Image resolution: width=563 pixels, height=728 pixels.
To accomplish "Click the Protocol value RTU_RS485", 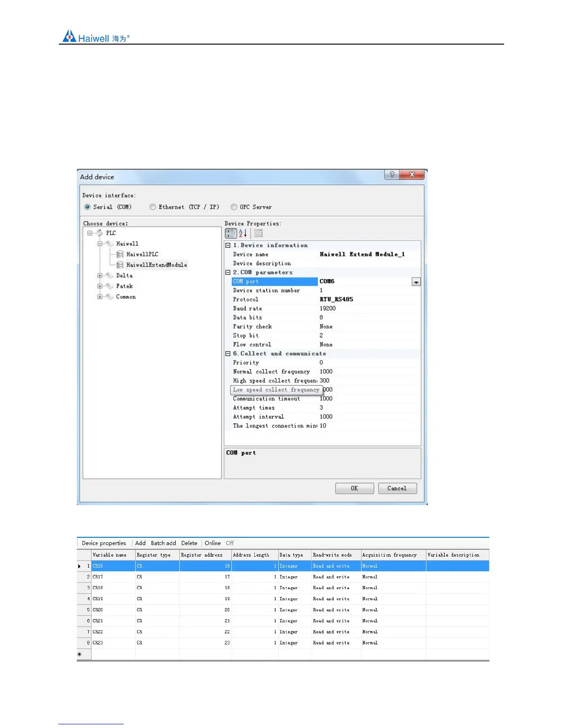I will click(x=336, y=300).
